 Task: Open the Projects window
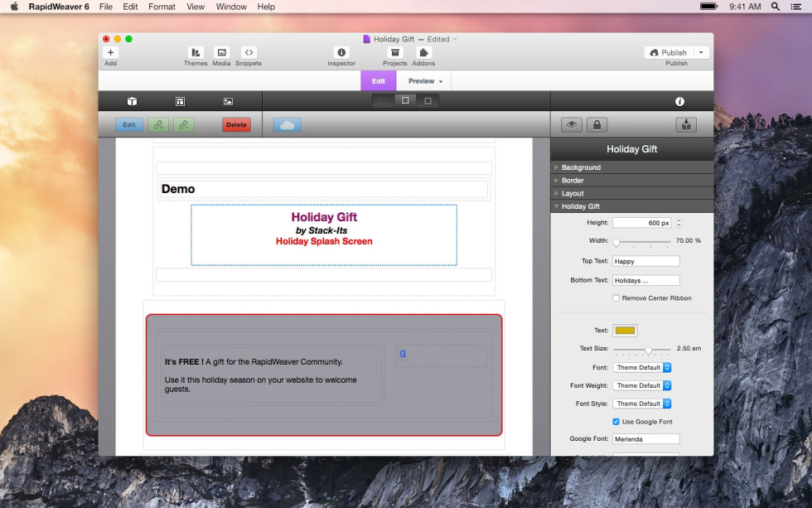(395, 52)
